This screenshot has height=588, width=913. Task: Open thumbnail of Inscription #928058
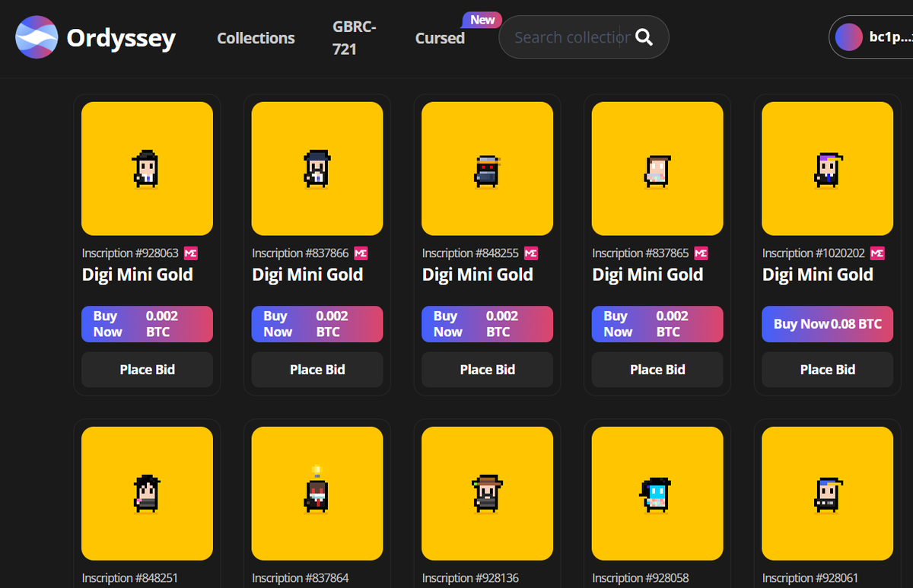pyautogui.click(x=657, y=494)
